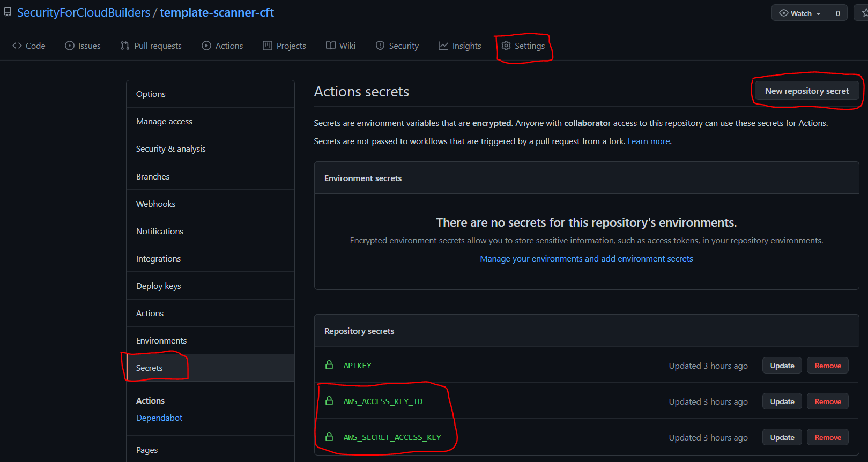This screenshot has height=462, width=868.
Task: Click the Insights graph icon
Action: (x=443, y=46)
